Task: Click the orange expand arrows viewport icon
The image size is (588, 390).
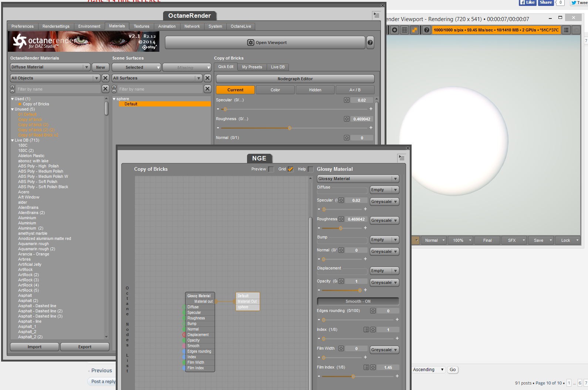Action: [x=415, y=30]
